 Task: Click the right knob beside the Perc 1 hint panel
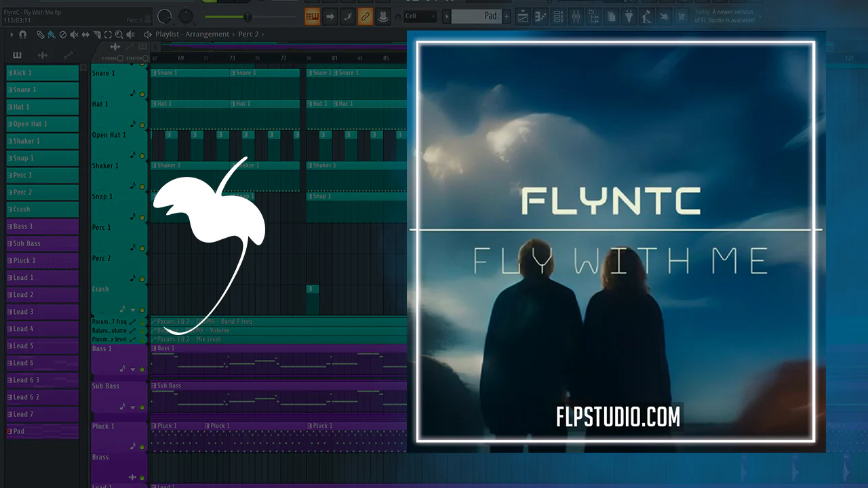pyautogui.click(x=186, y=16)
